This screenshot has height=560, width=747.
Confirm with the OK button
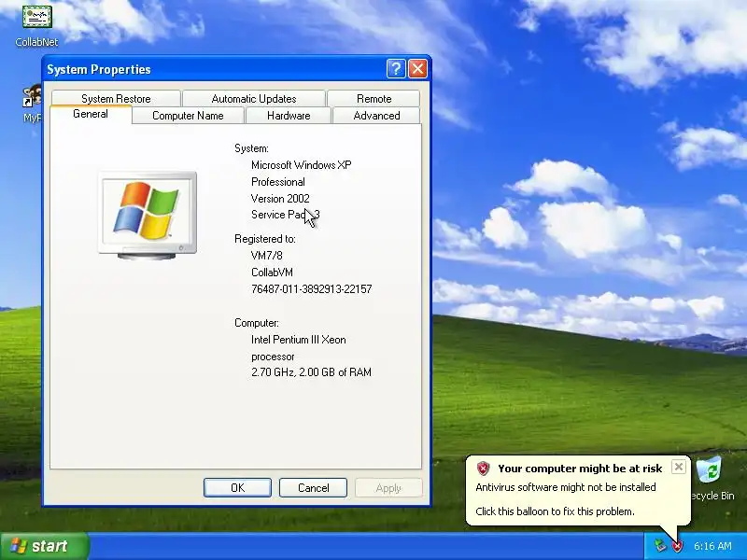pyautogui.click(x=237, y=487)
